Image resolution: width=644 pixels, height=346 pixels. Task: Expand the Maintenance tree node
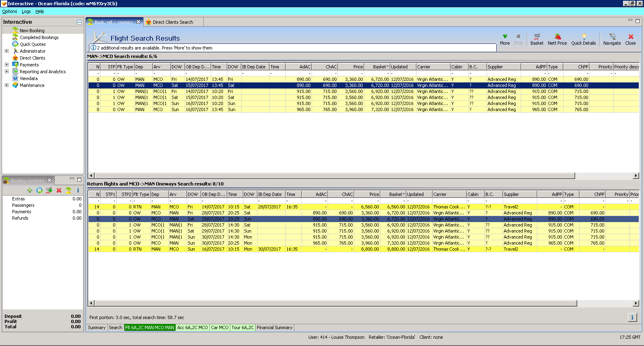pyautogui.click(x=6, y=85)
